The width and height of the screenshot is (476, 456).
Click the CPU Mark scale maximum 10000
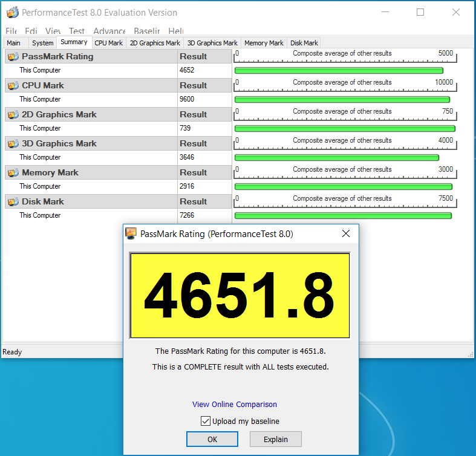pyautogui.click(x=444, y=82)
